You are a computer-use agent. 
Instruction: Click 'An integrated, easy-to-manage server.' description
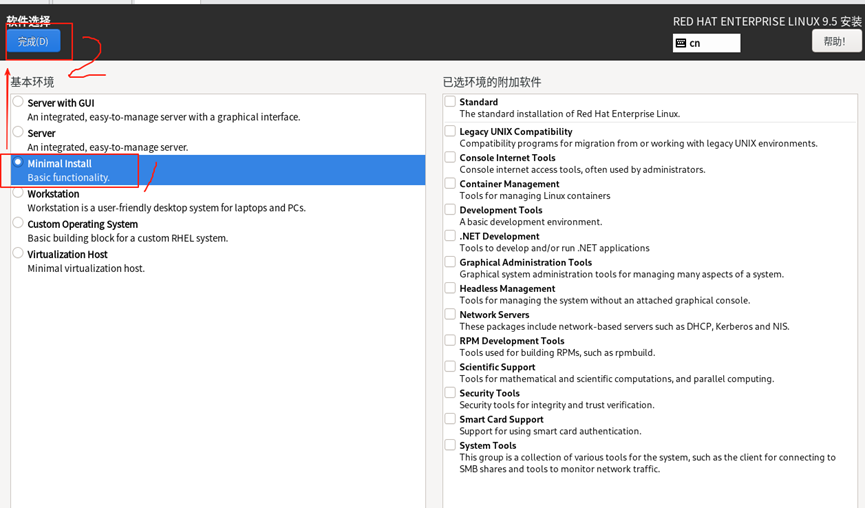pos(108,147)
